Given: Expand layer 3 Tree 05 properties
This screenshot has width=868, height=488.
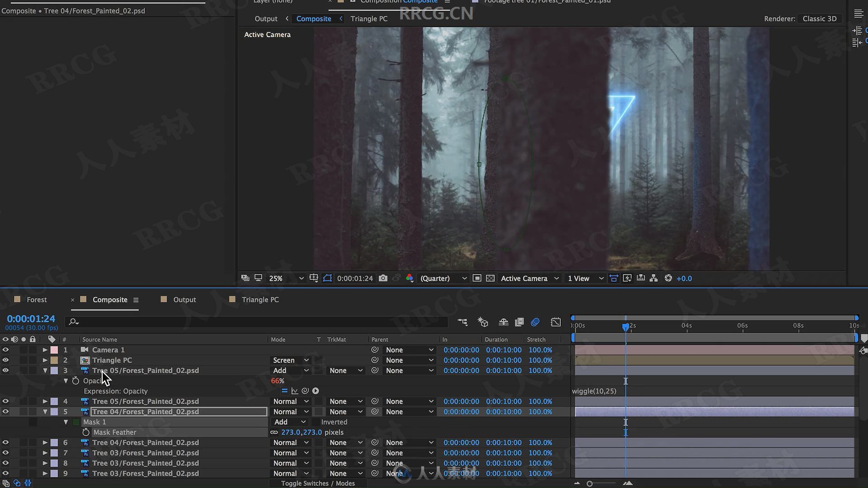Looking at the screenshot, I should pos(45,370).
